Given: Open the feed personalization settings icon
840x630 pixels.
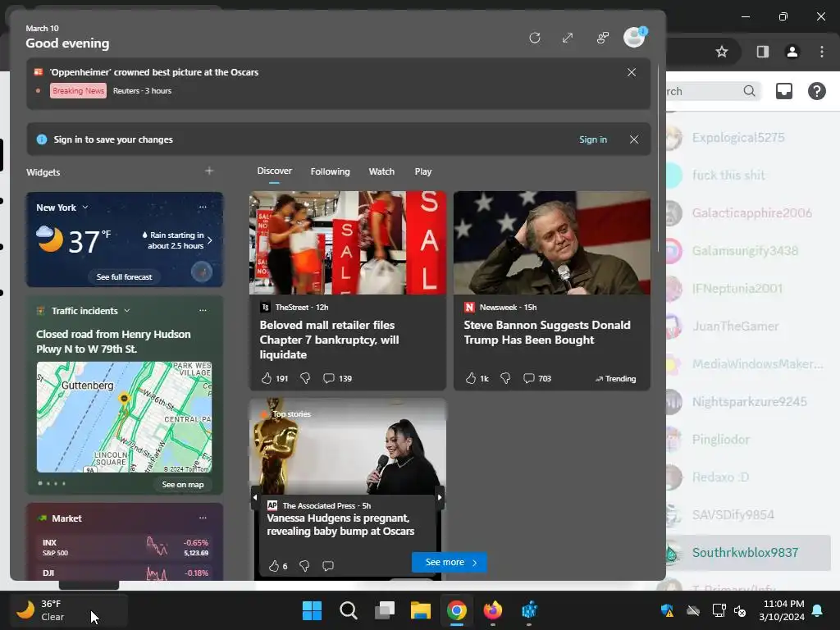Looking at the screenshot, I should [x=603, y=38].
